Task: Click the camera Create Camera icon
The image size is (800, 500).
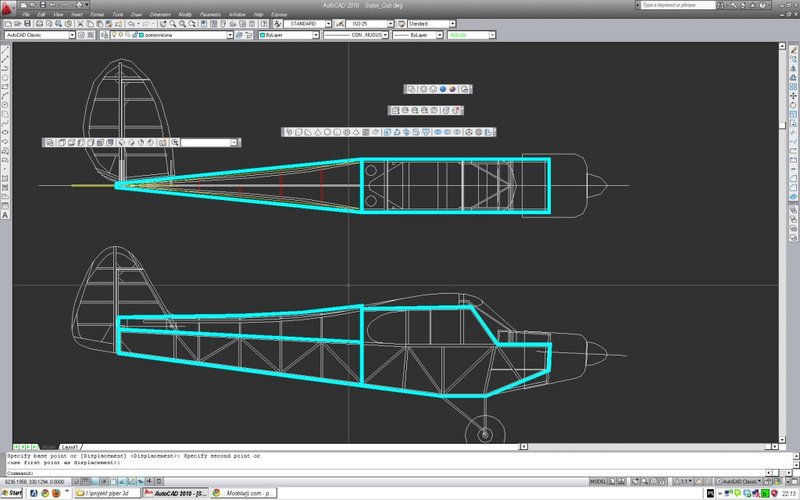Action: click(163, 143)
